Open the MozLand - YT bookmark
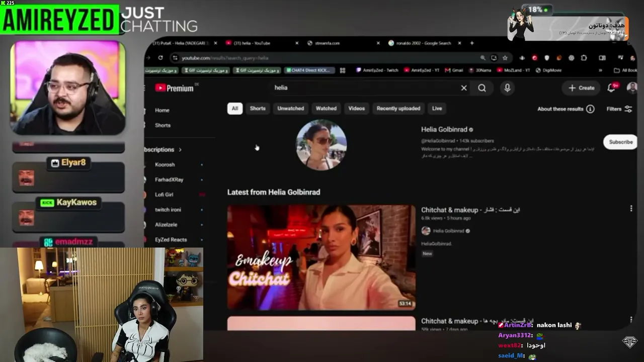This screenshot has height=362, width=644. click(x=513, y=70)
